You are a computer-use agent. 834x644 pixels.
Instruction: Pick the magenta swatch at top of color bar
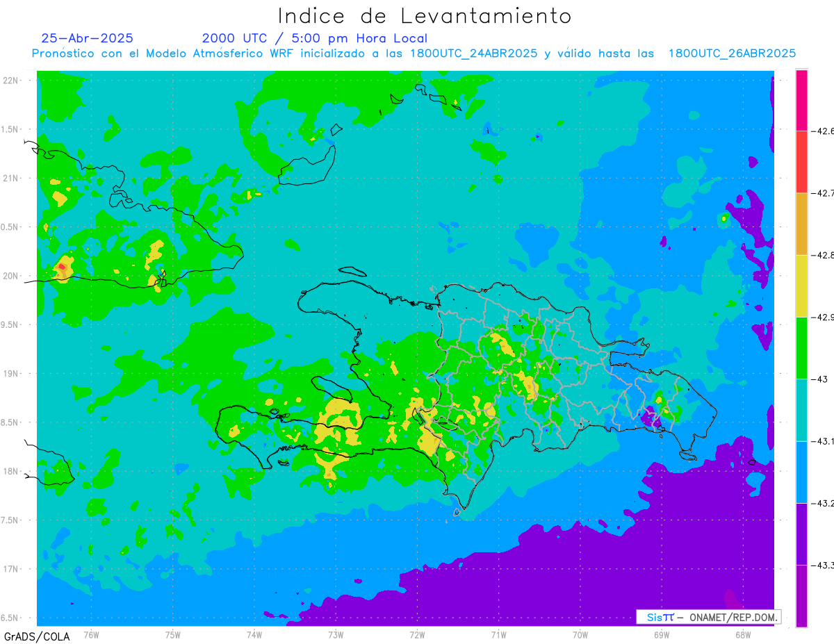(x=801, y=100)
